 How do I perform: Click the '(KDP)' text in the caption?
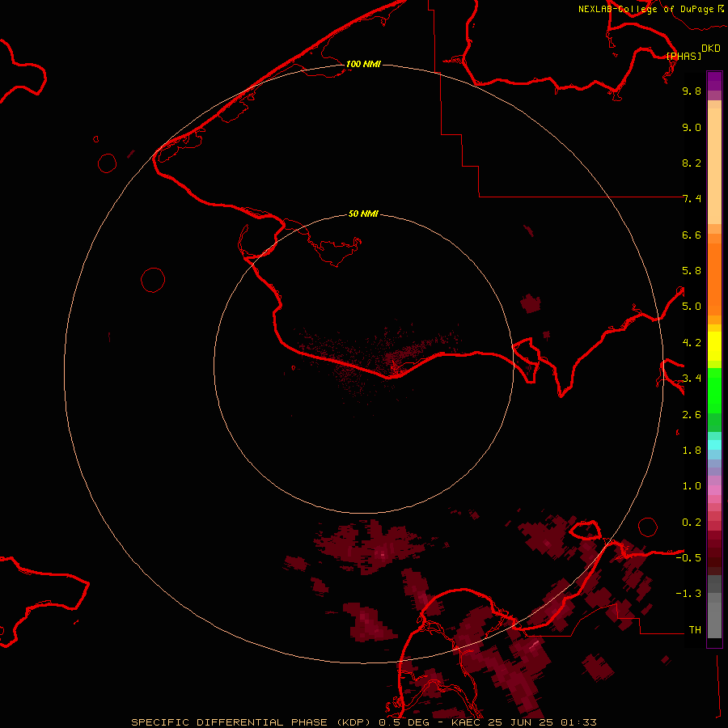click(353, 722)
